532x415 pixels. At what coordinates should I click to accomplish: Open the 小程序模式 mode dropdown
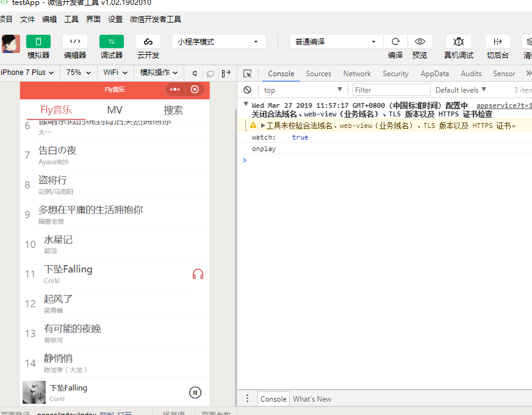click(218, 41)
